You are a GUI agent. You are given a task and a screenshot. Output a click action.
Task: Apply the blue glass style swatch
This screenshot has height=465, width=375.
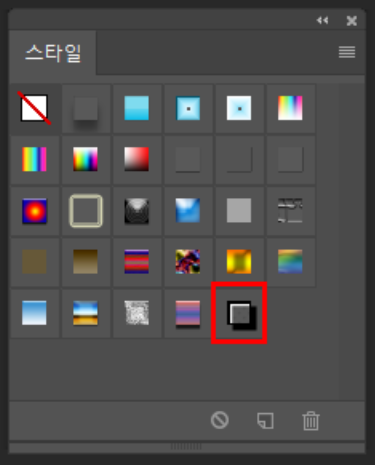pyautogui.click(x=188, y=211)
